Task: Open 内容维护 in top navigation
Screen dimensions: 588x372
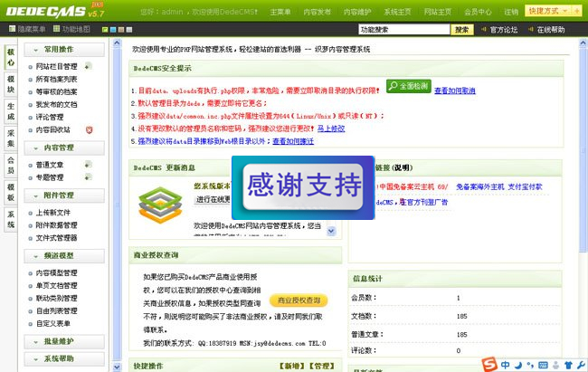Action: pyautogui.click(x=357, y=12)
